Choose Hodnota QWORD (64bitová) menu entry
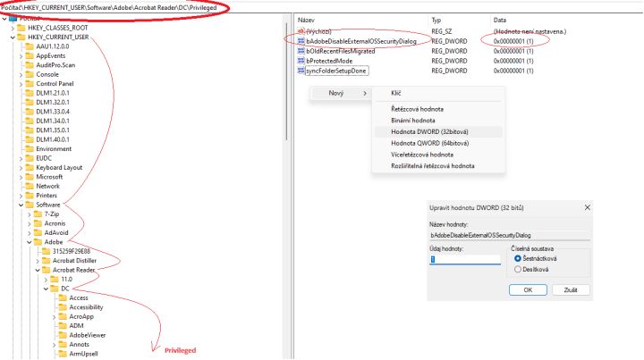The width and height of the screenshot is (644, 360). pyautogui.click(x=437, y=143)
